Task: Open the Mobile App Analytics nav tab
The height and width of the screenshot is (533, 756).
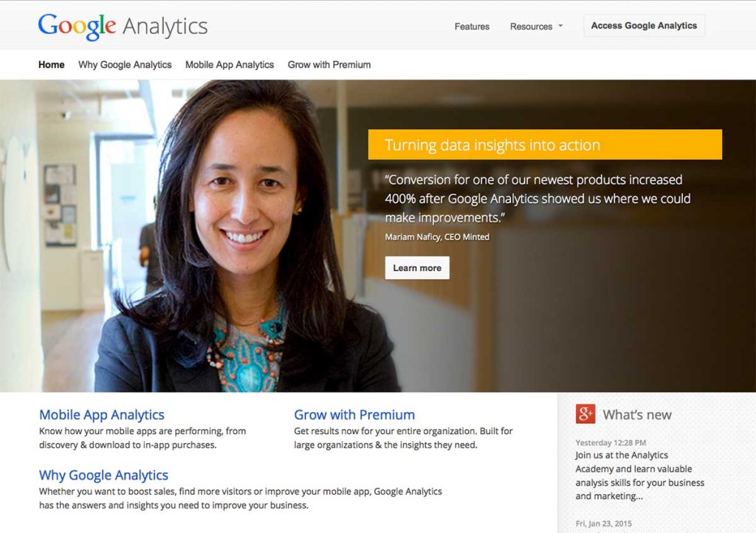Action: [x=230, y=64]
